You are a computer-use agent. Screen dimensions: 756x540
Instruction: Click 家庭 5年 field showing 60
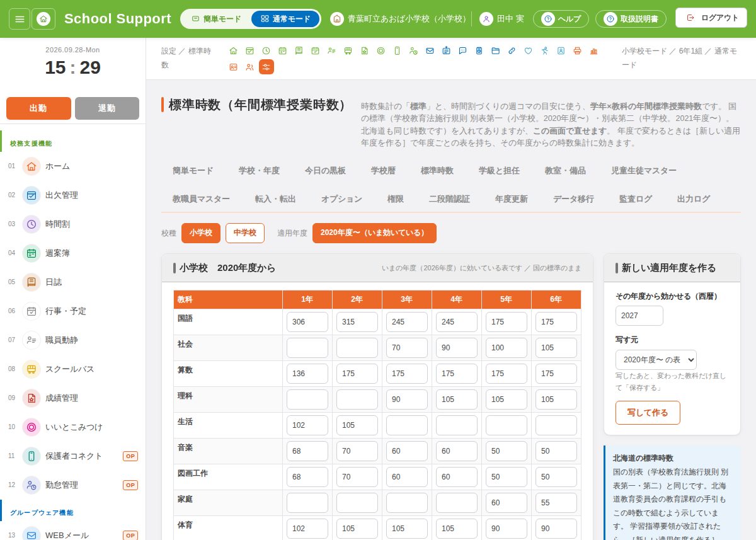point(507,503)
